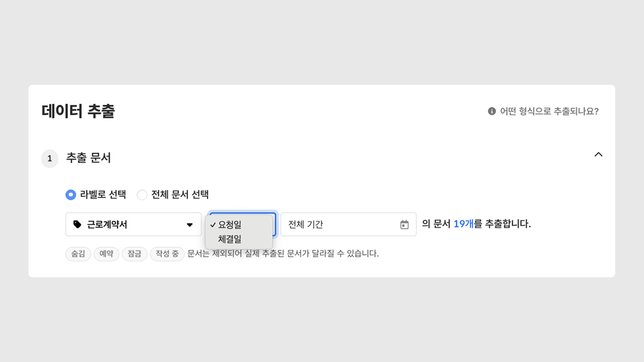Collapse the 추출 문서 section chevron
This screenshot has height=362, width=644.
pyautogui.click(x=598, y=155)
